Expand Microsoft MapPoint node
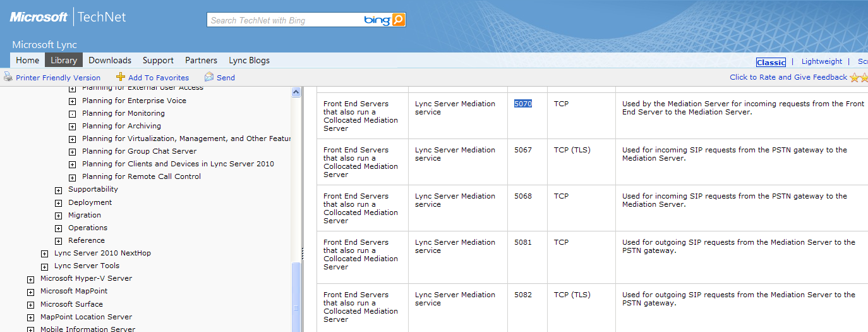The image size is (868, 332). tap(30, 292)
